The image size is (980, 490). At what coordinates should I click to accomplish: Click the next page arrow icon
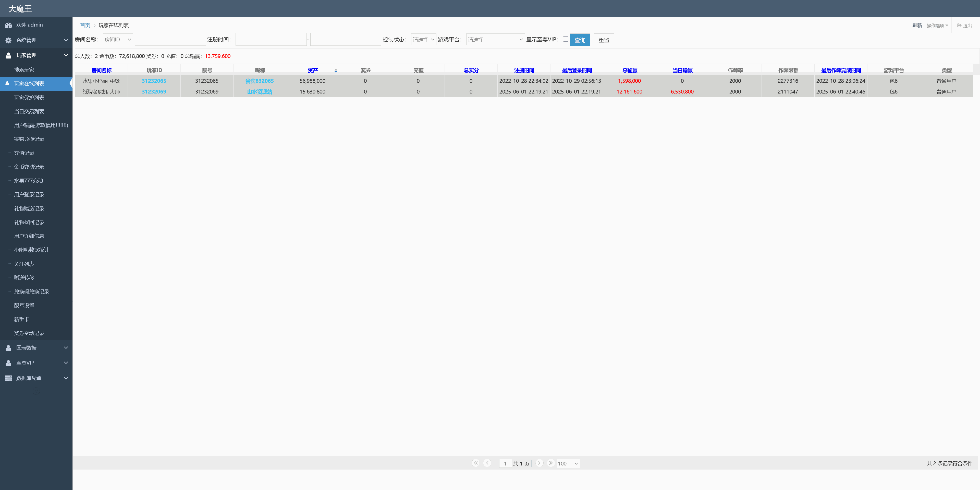[539, 463]
